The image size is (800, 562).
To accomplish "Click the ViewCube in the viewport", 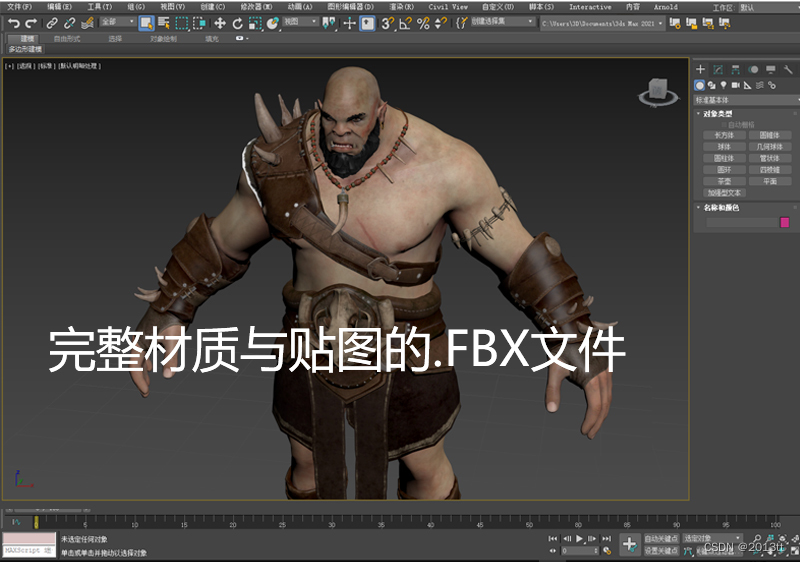I will (658, 92).
